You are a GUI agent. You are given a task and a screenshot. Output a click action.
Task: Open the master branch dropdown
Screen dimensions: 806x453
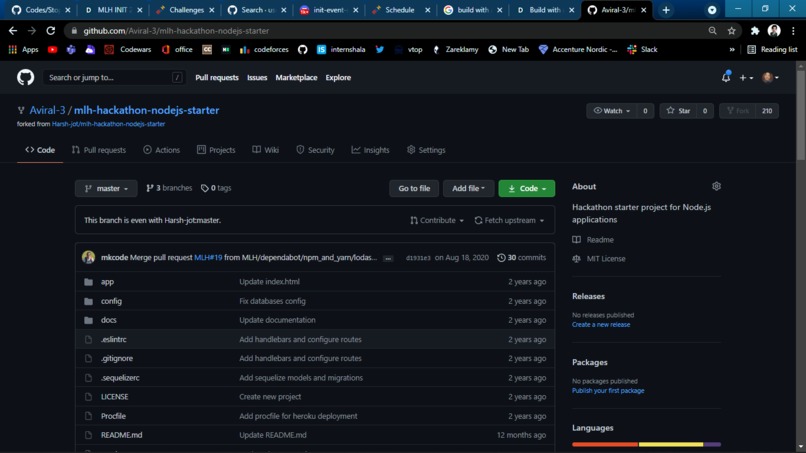click(x=106, y=188)
